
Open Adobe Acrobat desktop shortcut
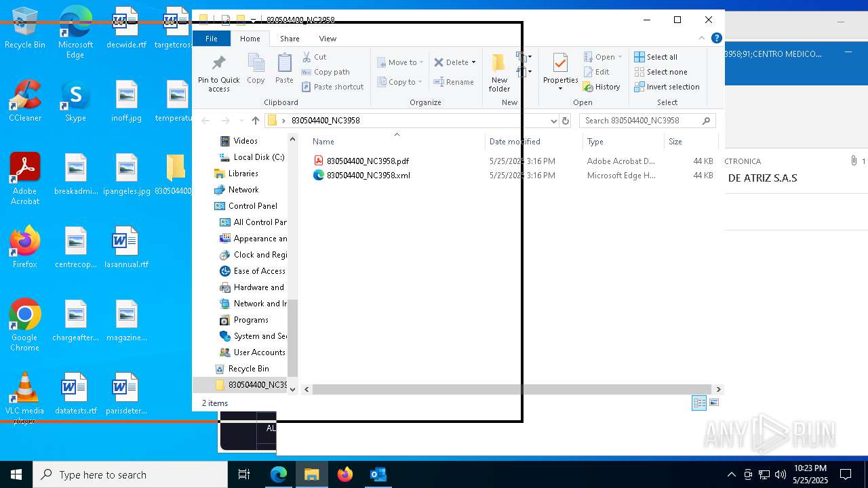coord(25,178)
